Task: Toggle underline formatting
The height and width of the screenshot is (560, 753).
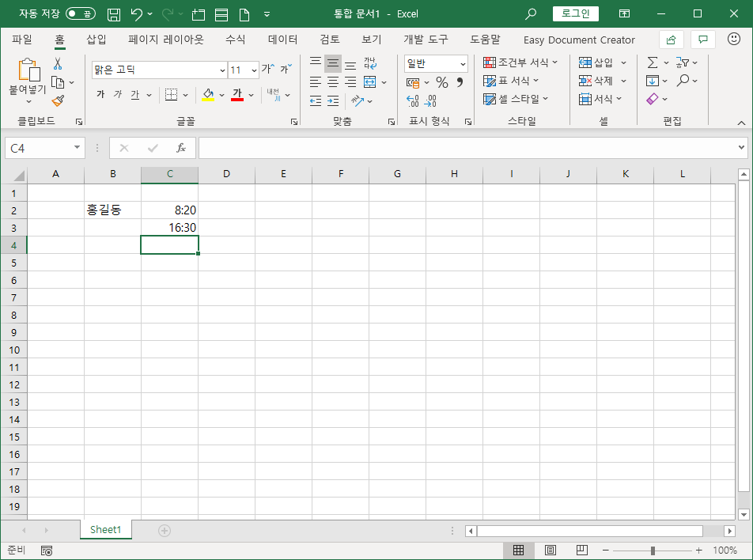Action: [135, 95]
